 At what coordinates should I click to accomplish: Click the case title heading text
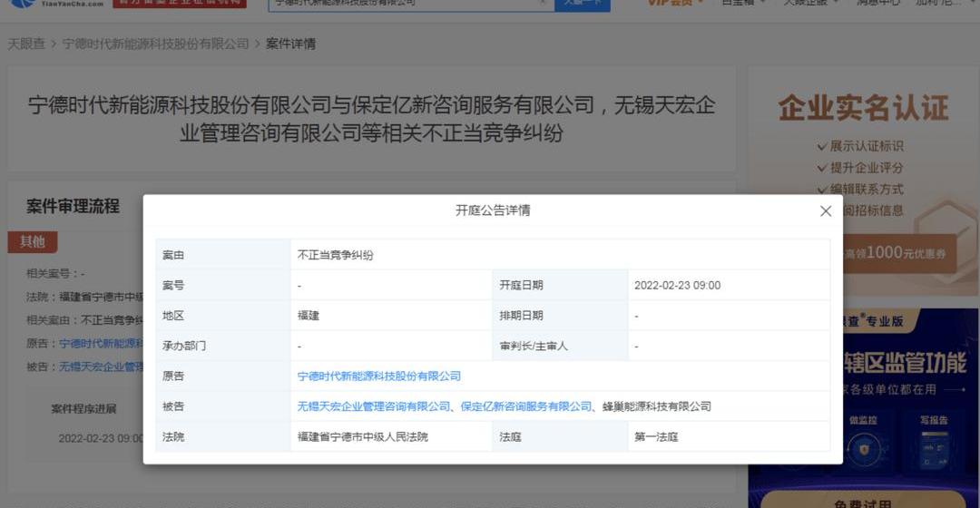[x=371, y=119]
